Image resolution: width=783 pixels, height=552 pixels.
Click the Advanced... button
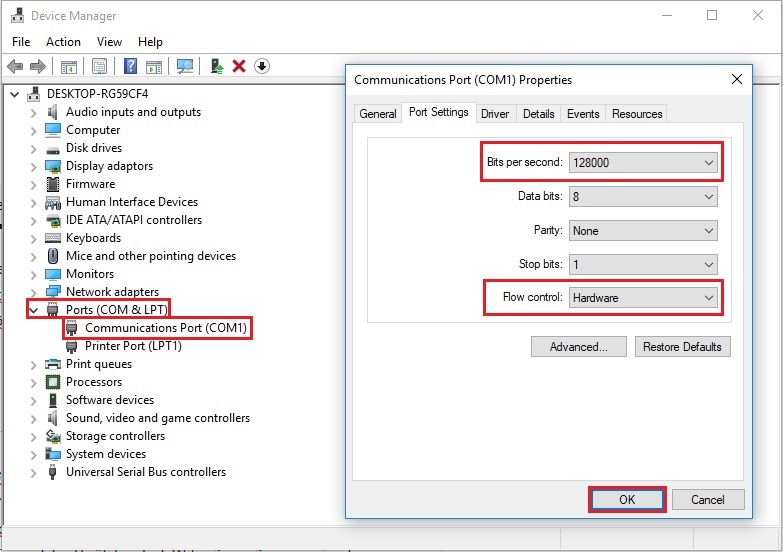pyautogui.click(x=579, y=347)
